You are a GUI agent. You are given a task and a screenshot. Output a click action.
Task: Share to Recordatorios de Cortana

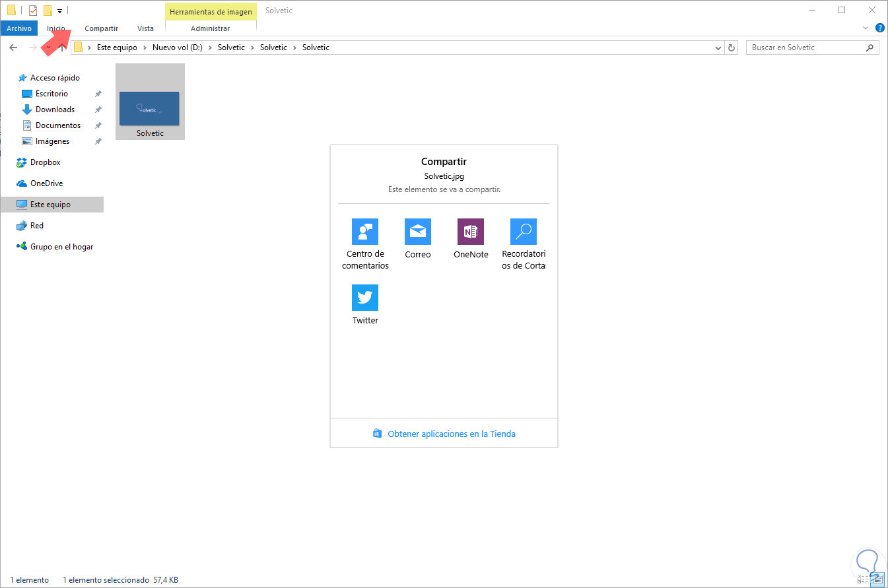click(x=524, y=244)
